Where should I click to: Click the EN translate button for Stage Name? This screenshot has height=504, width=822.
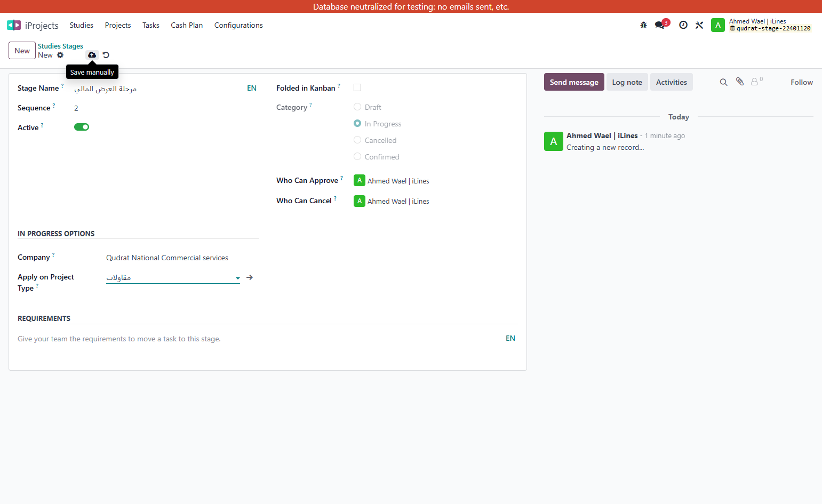coord(252,88)
